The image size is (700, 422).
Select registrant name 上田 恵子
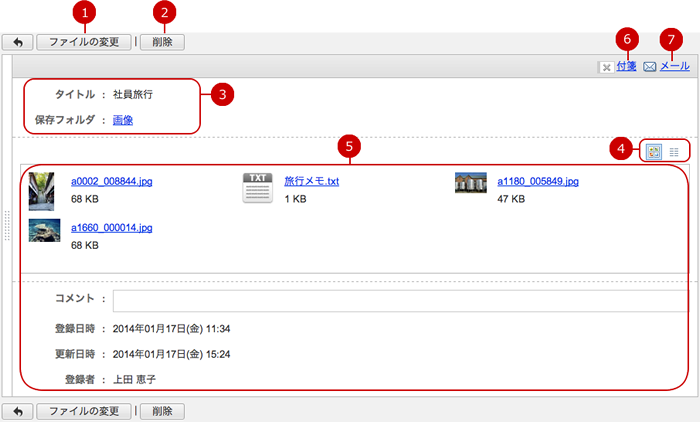point(134,380)
